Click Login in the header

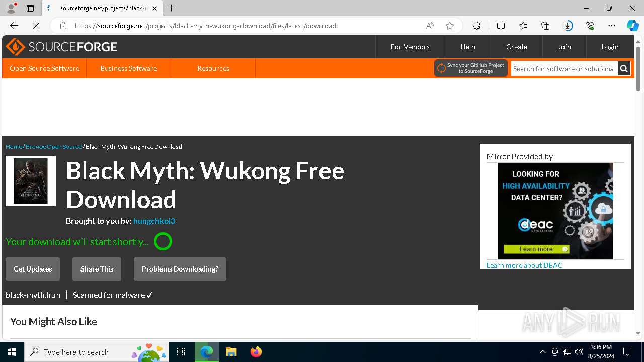tap(610, 47)
